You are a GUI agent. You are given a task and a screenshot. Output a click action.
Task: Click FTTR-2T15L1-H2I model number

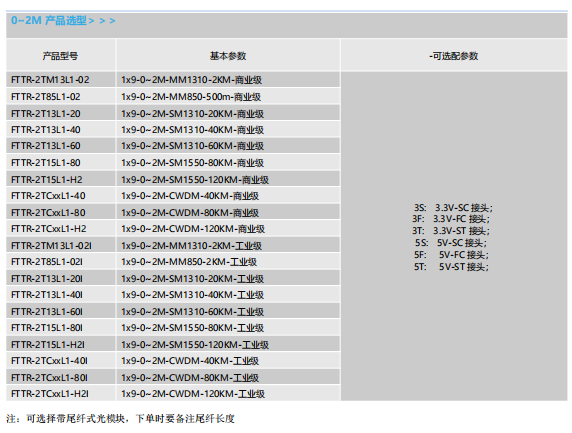click(x=48, y=344)
